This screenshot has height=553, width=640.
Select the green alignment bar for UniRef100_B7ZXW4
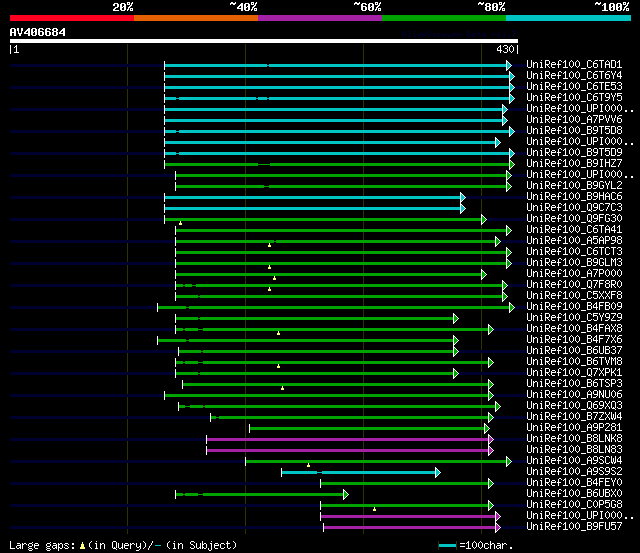tap(352, 418)
